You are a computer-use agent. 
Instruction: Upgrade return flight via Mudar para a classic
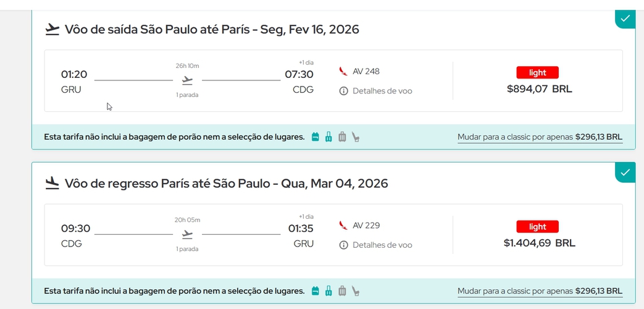[x=540, y=290]
